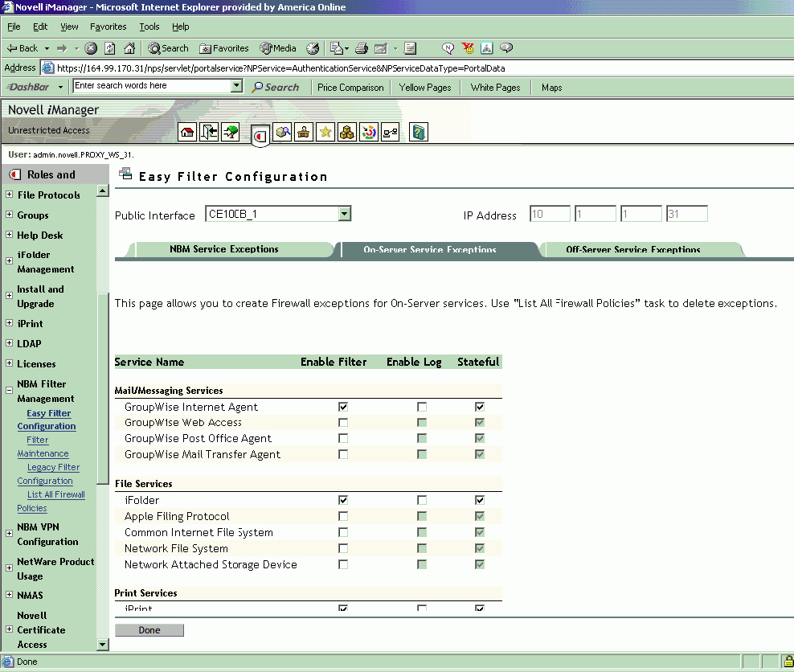Click the sidebar vertical scrollbar down arrow
The image size is (794, 672).
[102, 644]
